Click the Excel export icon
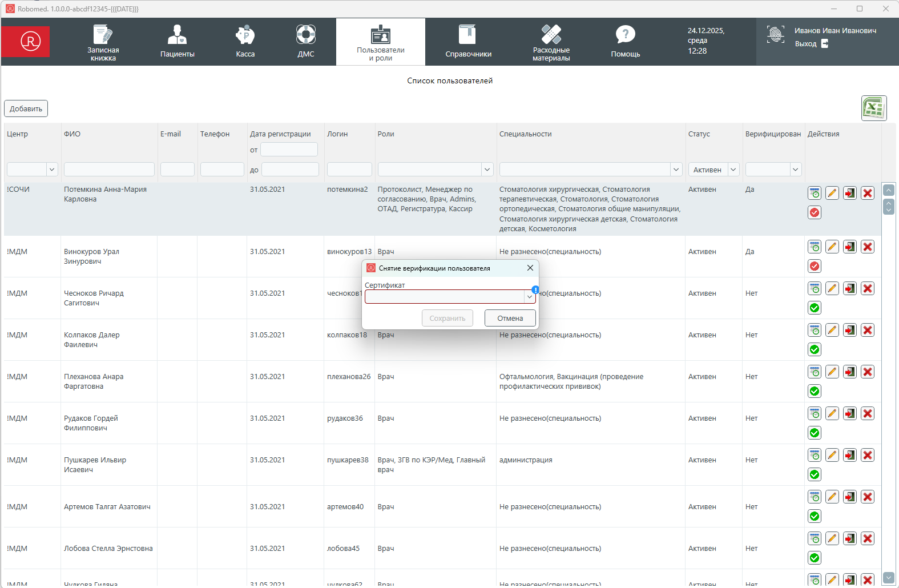 (x=873, y=108)
